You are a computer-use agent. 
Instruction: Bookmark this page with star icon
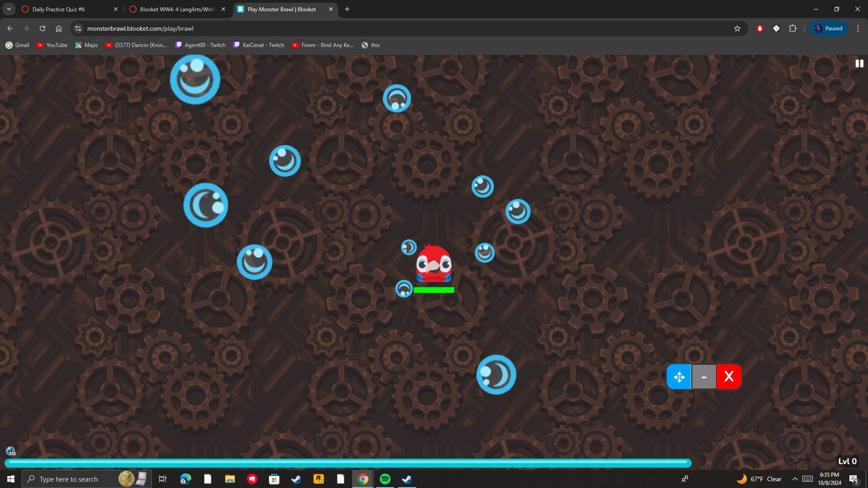pos(737,28)
